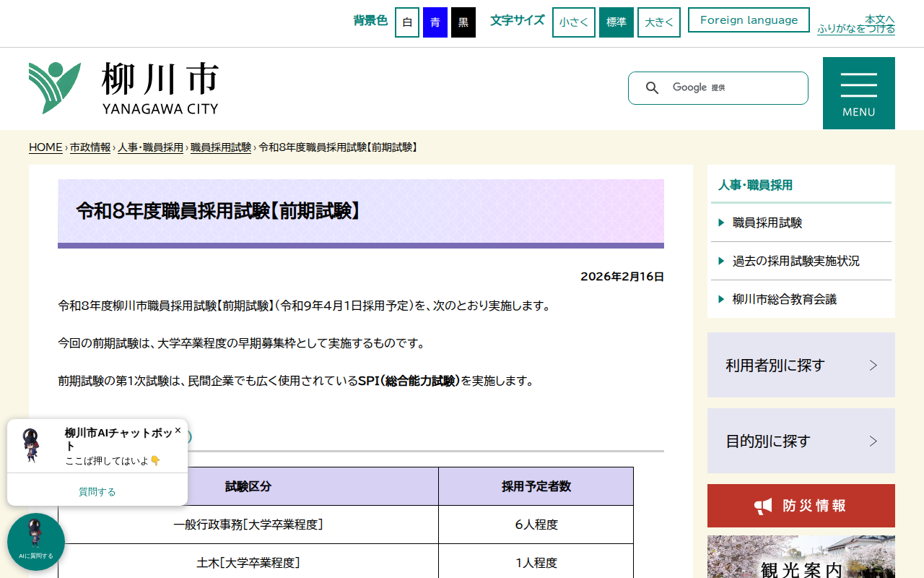Open 人事・職員採用 breadcrumb link
924x578 pixels.
click(x=151, y=147)
